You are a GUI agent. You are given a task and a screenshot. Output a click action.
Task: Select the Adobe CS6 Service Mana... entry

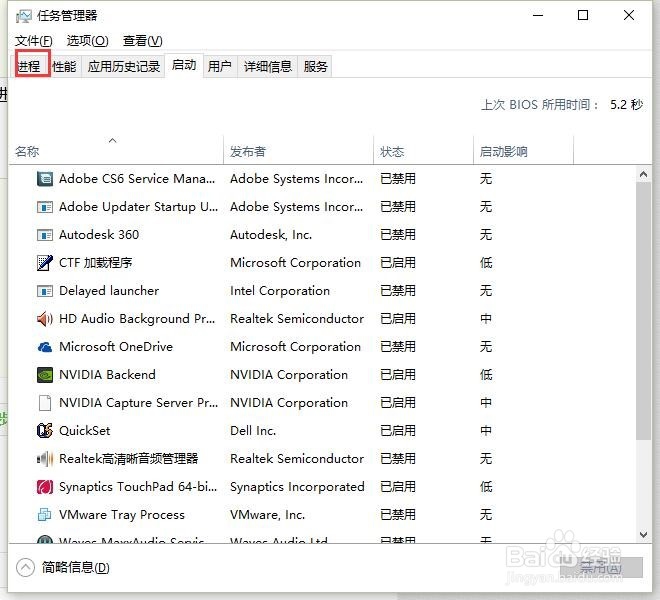pos(137,179)
